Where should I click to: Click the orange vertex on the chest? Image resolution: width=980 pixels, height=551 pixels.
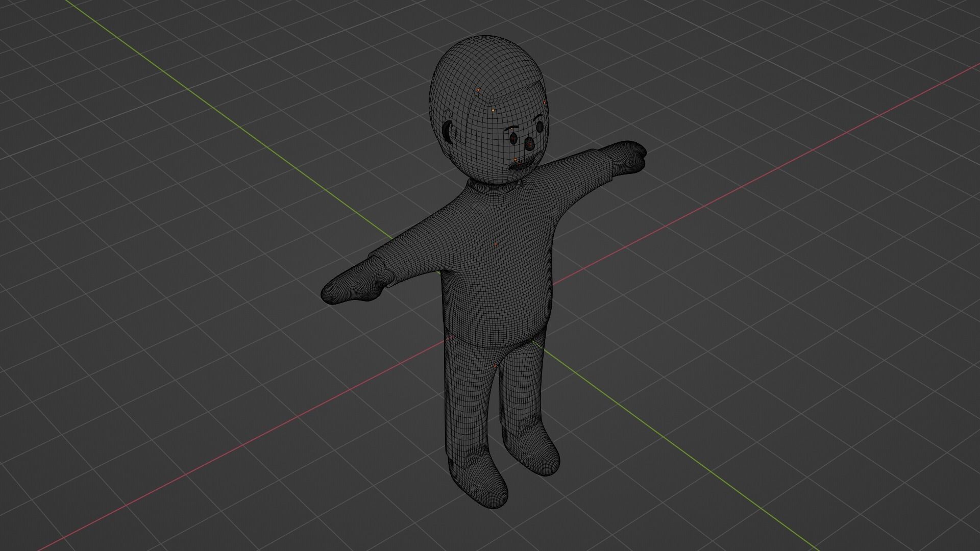(496, 245)
